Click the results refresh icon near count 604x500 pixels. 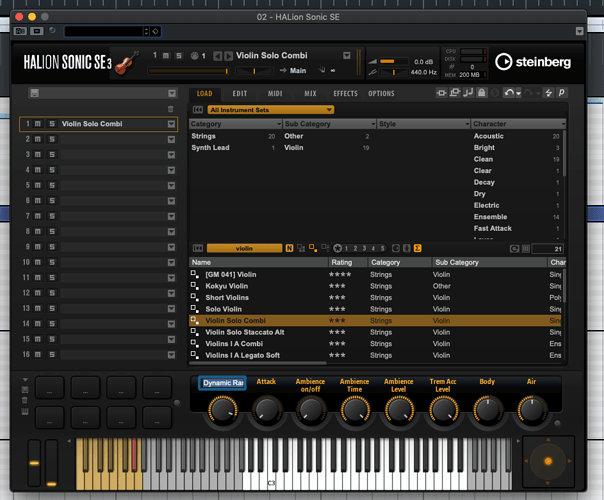pos(514,249)
